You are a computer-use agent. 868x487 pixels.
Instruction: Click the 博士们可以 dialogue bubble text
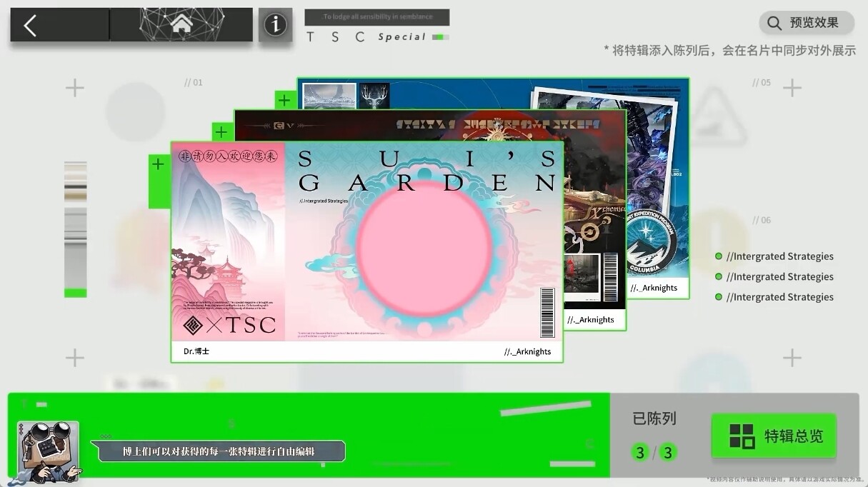point(219,451)
